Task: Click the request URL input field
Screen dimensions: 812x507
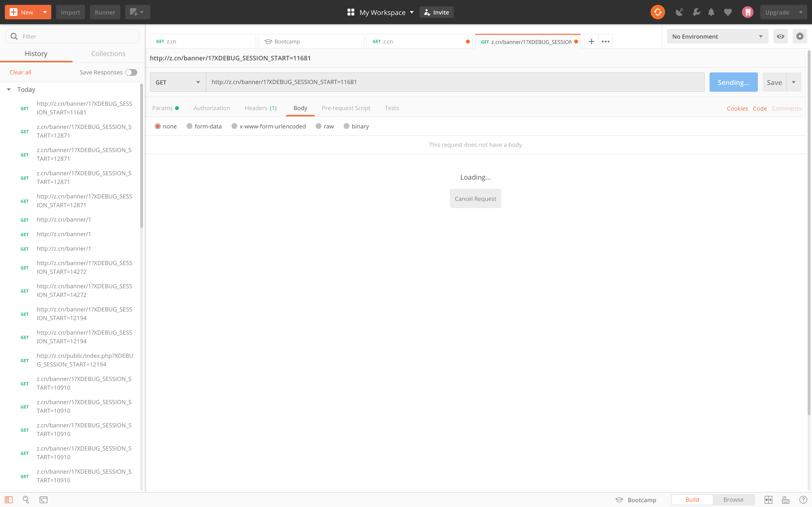Action: click(455, 82)
